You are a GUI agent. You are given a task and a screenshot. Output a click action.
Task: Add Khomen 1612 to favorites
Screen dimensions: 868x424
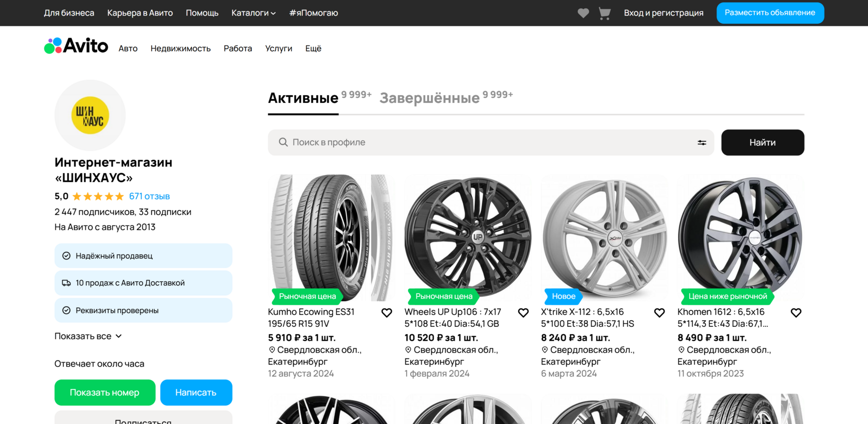click(796, 313)
